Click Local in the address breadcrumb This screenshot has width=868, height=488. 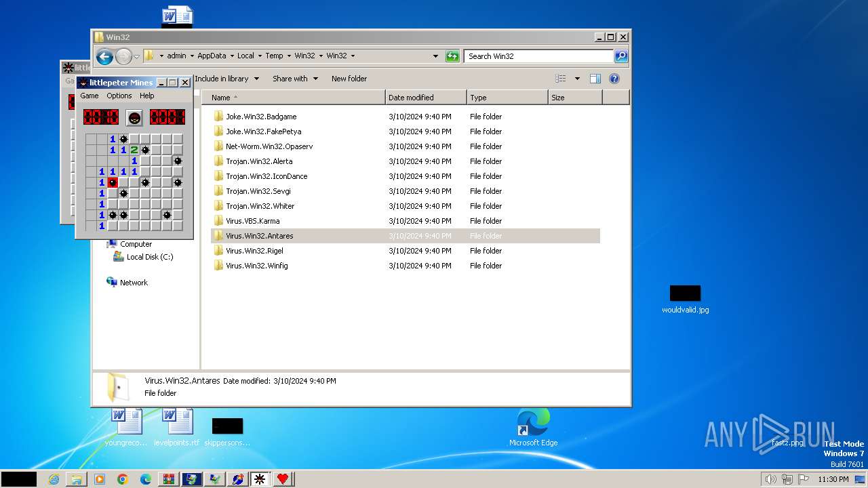coord(245,56)
